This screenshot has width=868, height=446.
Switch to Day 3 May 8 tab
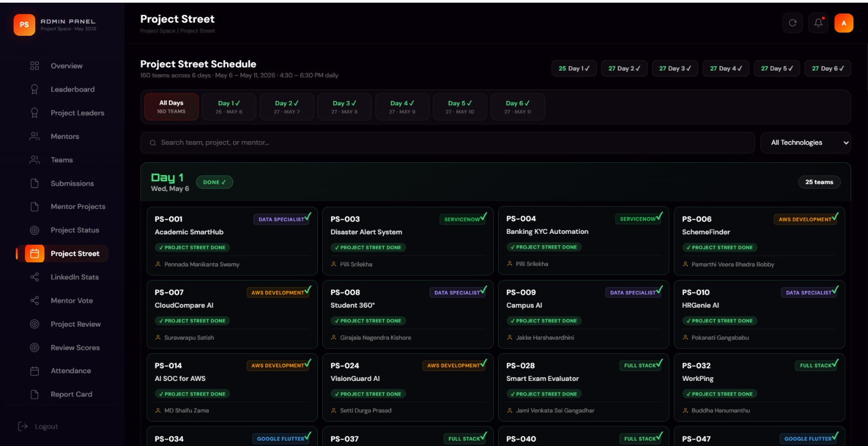344,107
